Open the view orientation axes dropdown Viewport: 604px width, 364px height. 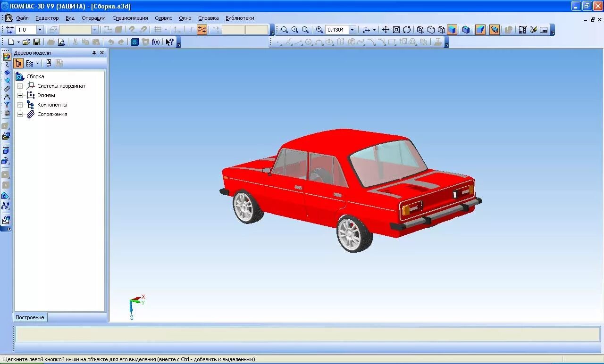374,30
